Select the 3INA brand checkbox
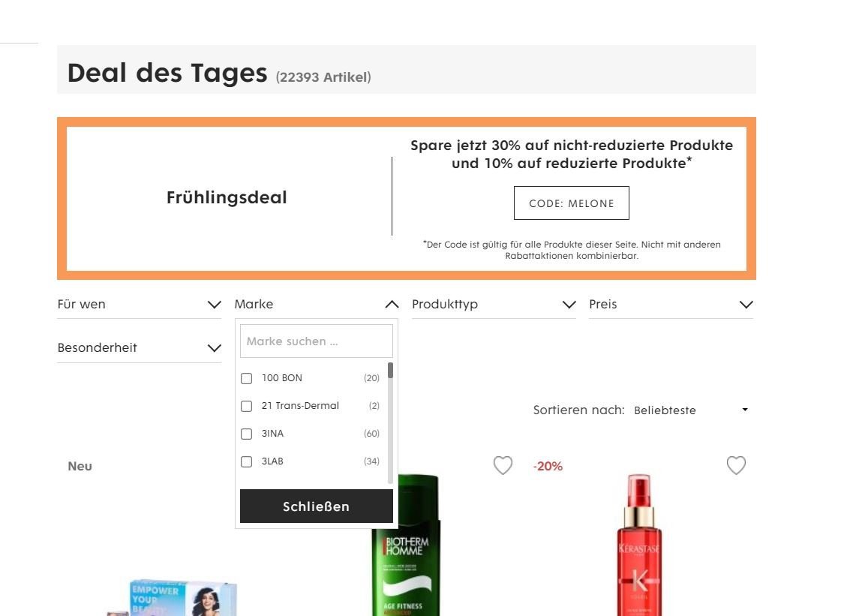This screenshot has height=616, width=841. click(x=246, y=434)
